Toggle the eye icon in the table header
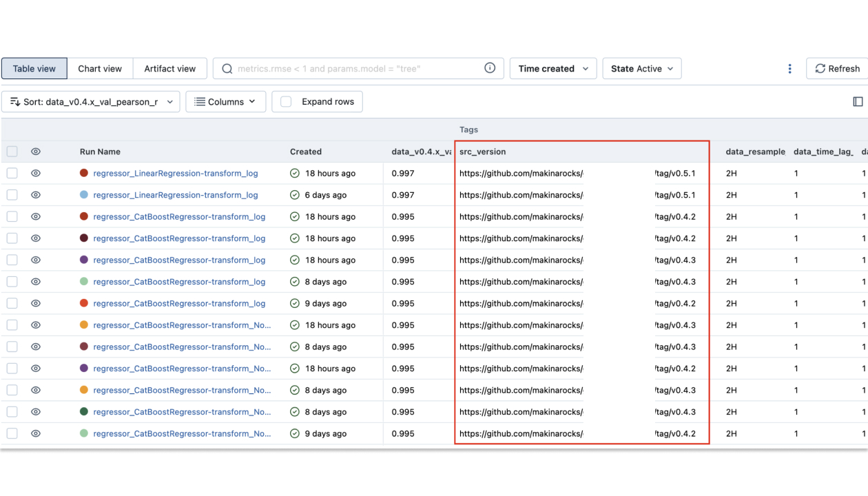This screenshot has width=868, height=496. pos(36,152)
